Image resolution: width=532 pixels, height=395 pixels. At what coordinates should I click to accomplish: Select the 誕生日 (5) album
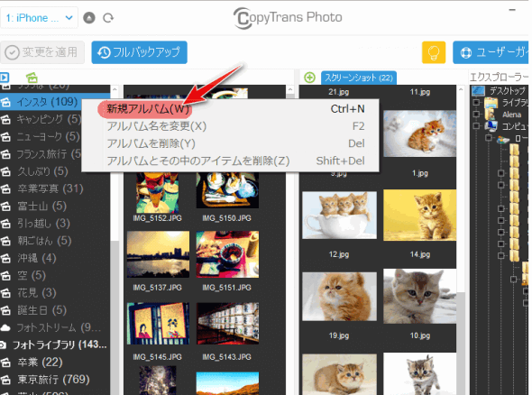(x=42, y=310)
